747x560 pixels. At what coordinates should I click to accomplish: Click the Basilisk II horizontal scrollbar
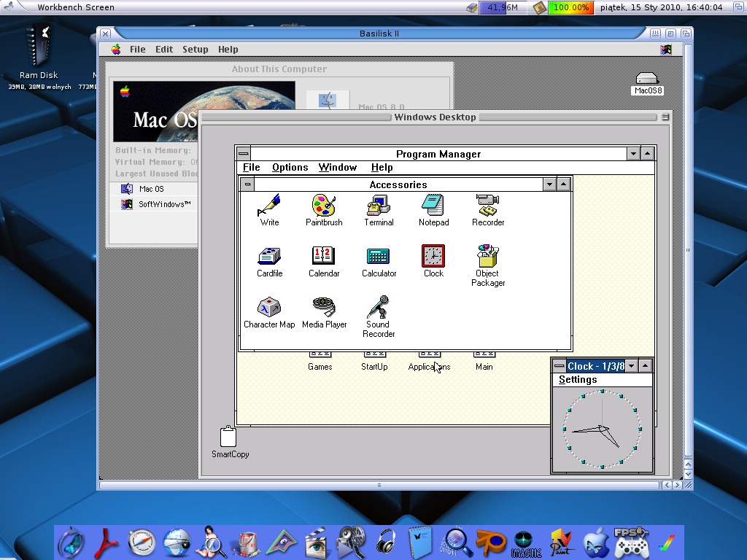(x=379, y=485)
